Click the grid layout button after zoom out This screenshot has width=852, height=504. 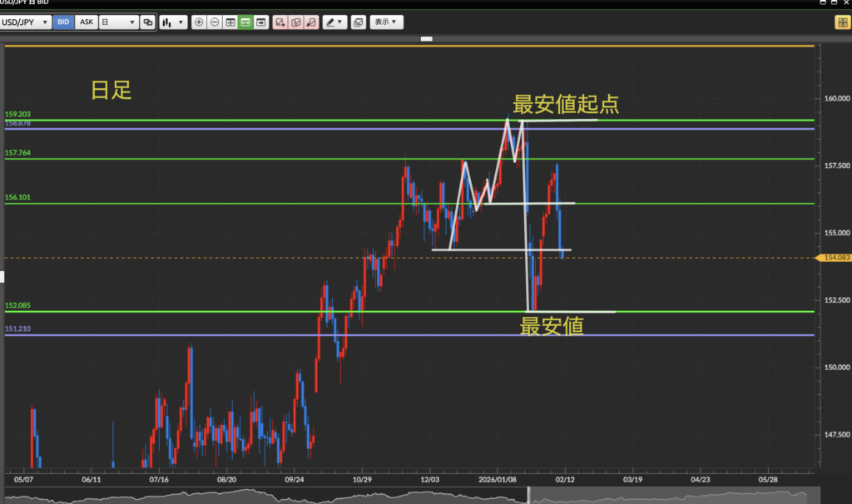230,22
